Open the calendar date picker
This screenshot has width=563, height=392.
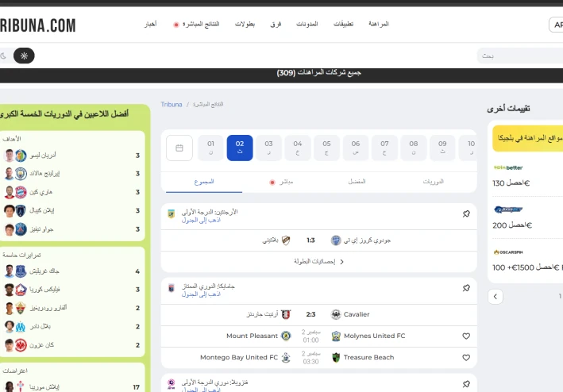[x=179, y=148]
